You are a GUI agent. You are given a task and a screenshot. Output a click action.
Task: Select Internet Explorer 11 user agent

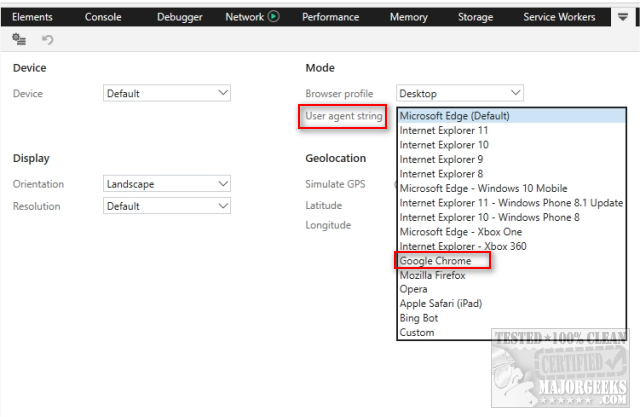[444, 130]
